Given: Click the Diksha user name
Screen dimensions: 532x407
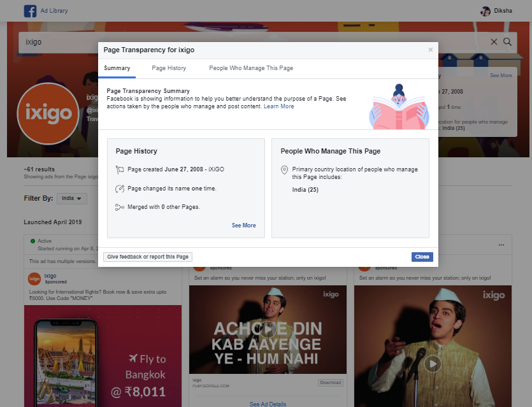Looking at the screenshot, I should tap(503, 11).
